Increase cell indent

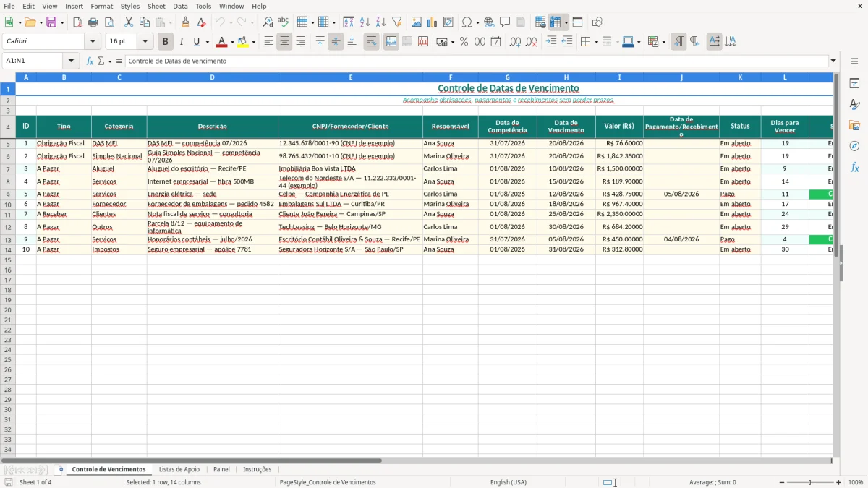point(551,42)
